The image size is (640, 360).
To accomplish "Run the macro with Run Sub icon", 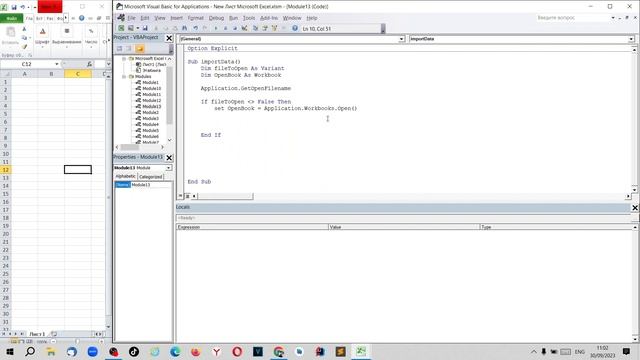I will (x=216, y=28).
